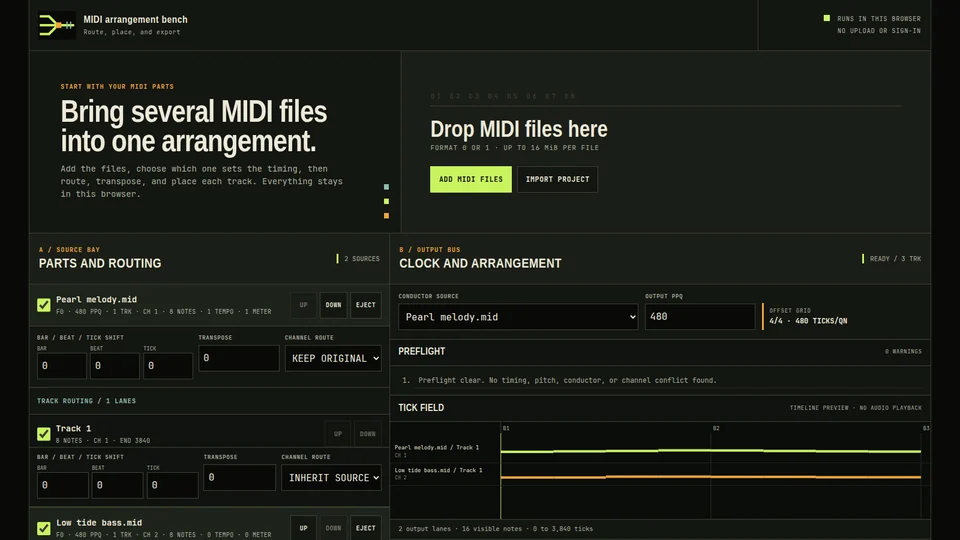Move Pearl melody.mid down in source order
This screenshot has height=540, width=960.
point(333,305)
